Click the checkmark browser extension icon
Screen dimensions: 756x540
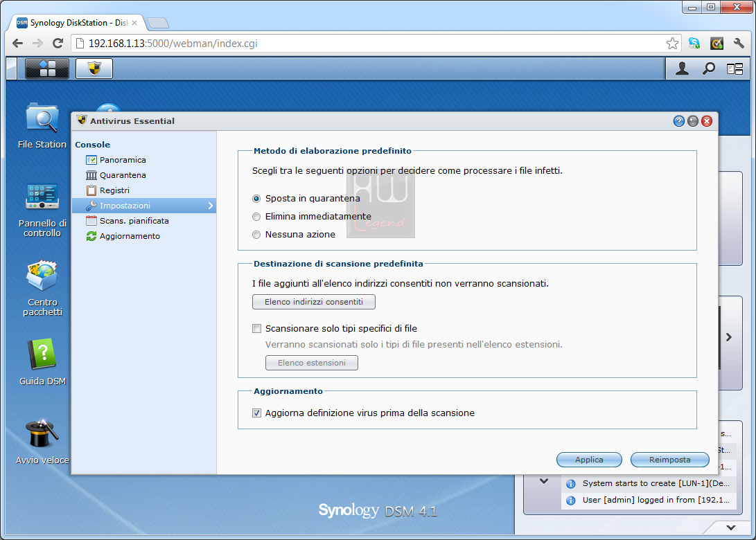point(717,44)
